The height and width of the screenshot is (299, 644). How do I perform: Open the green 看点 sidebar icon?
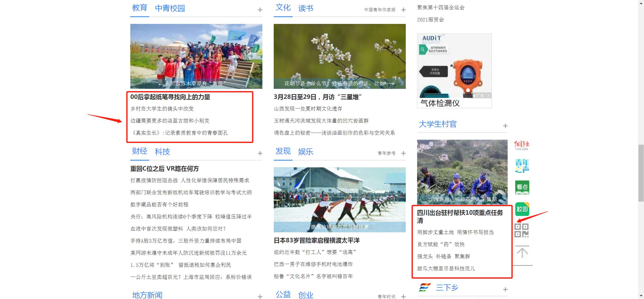pyautogui.click(x=522, y=187)
